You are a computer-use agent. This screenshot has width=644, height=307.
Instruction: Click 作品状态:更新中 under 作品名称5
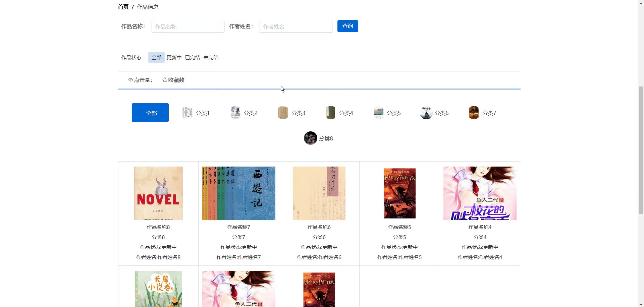[399, 247]
